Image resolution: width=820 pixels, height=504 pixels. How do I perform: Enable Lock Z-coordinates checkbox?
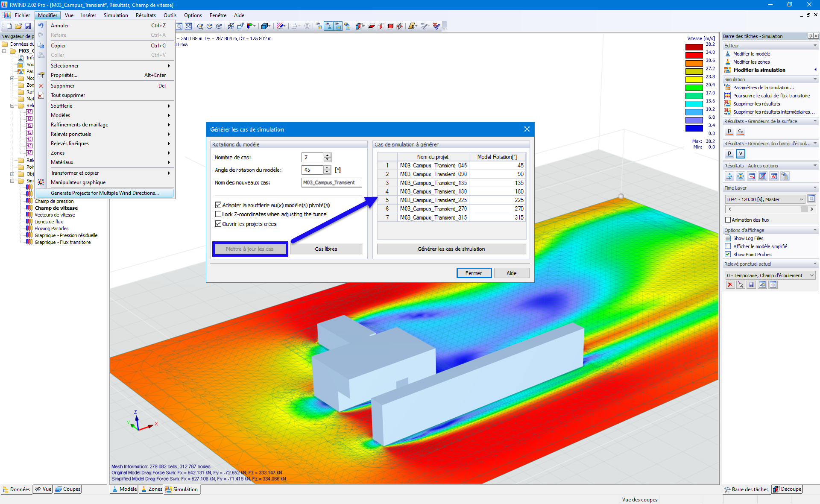pyautogui.click(x=218, y=214)
